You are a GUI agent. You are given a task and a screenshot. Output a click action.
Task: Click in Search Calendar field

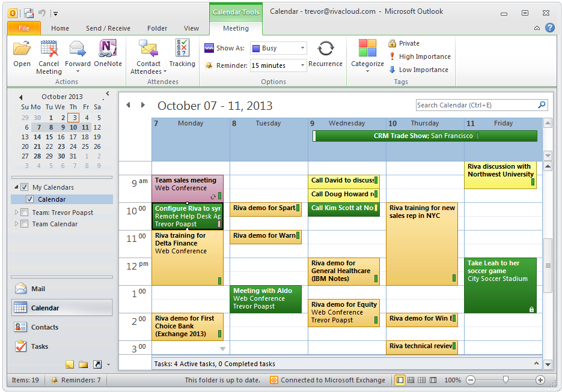(476, 105)
